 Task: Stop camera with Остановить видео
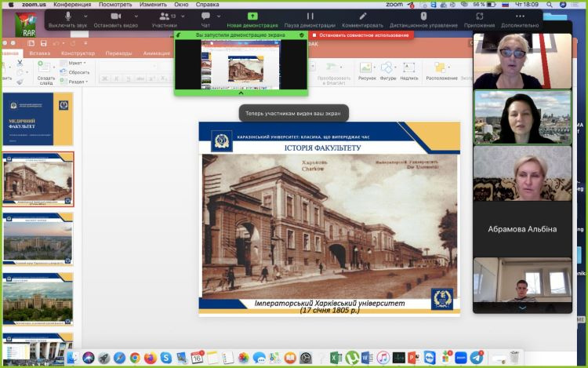pos(116,20)
